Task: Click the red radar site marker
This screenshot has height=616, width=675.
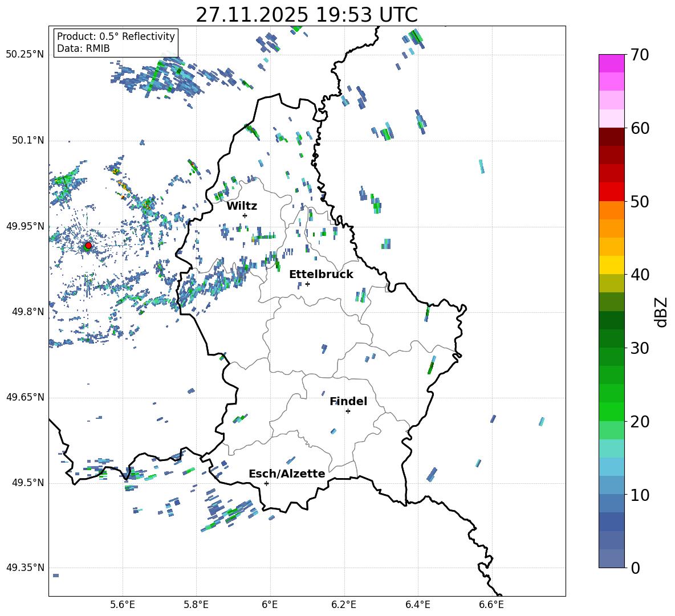Action: tap(88, 246)
